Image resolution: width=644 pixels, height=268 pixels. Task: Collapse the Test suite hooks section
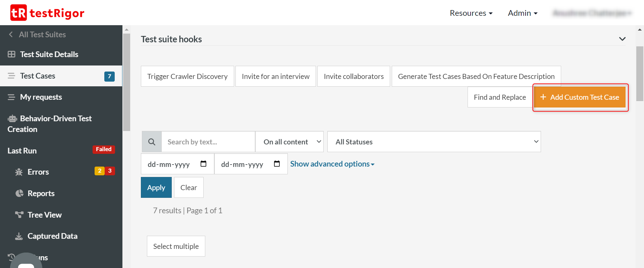coord(622,39)
